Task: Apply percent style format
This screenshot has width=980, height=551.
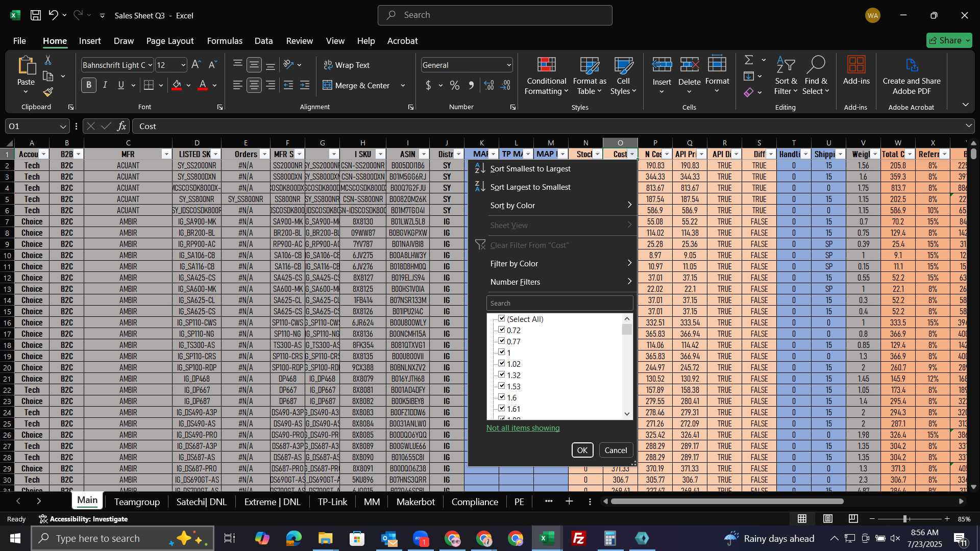Action: coord(454,85)
